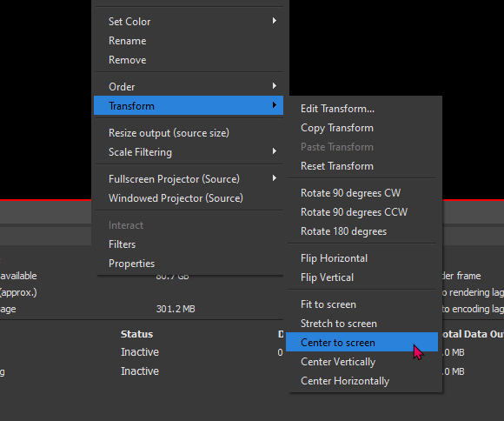Select Edit Transform... option
Screen dimensions: 504x421
tap(362, 109)
